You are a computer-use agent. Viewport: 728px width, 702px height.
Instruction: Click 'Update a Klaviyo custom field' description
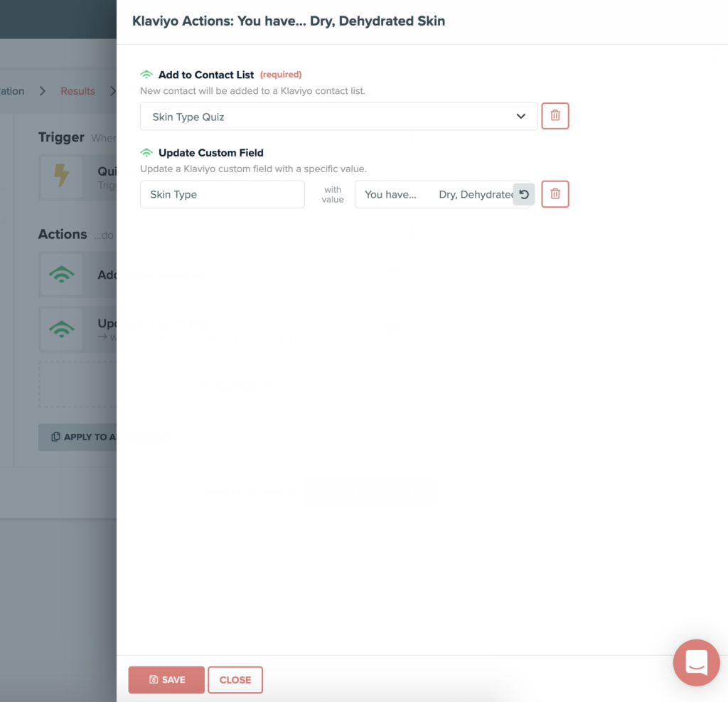253,169
